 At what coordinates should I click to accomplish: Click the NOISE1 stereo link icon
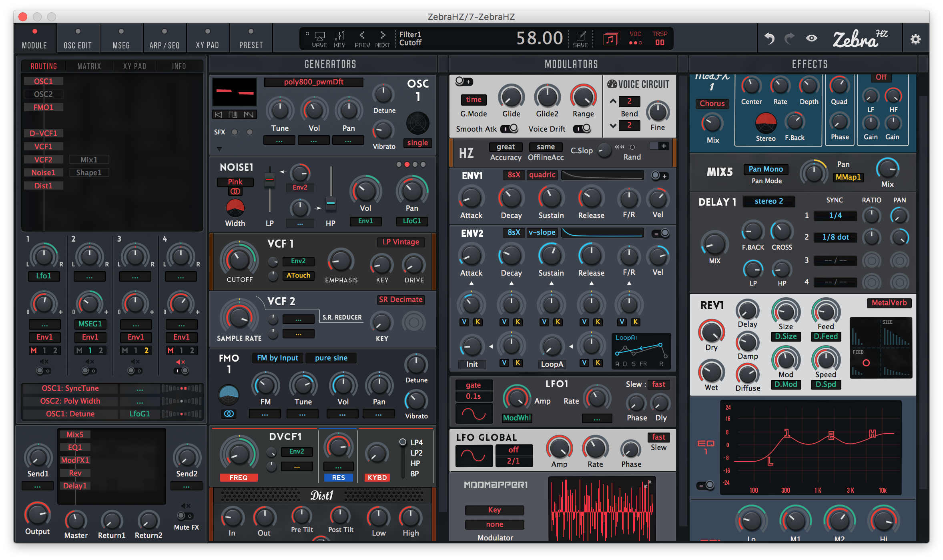(x=235, y=192)
